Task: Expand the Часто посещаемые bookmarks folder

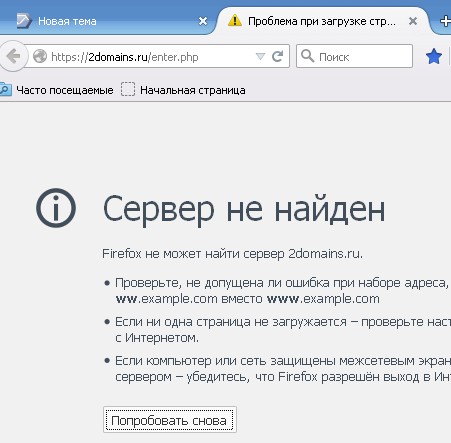Action: (x=57, y=90)
